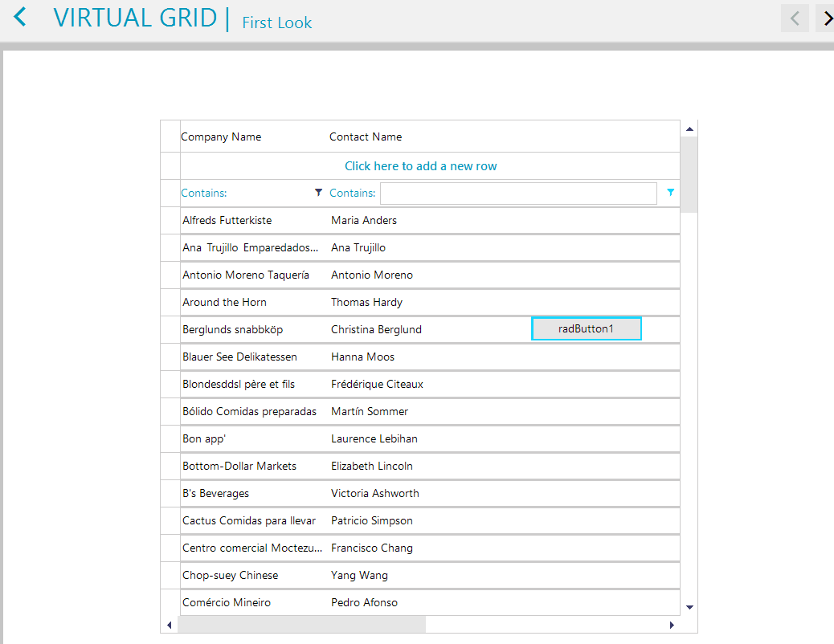Open the Contact Name filter funnel icon
Viewport: 834px width, 644px height.
coord(671,193)
